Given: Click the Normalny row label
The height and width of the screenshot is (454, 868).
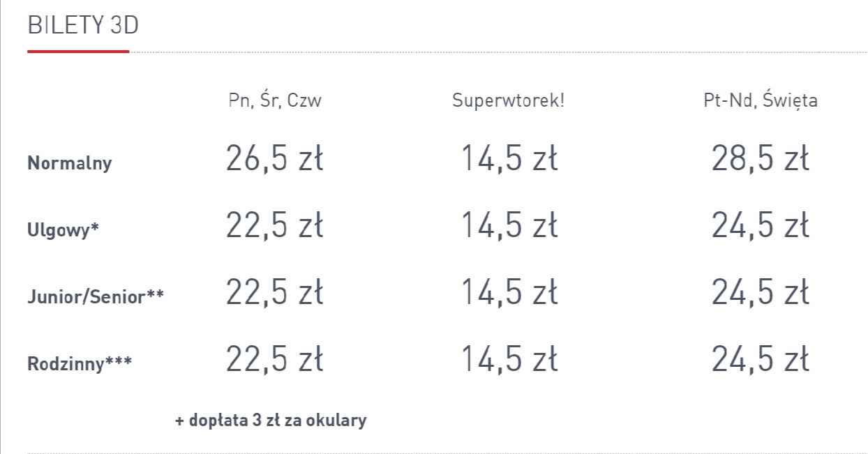Looking at the screenshot, I should point(69,163).
